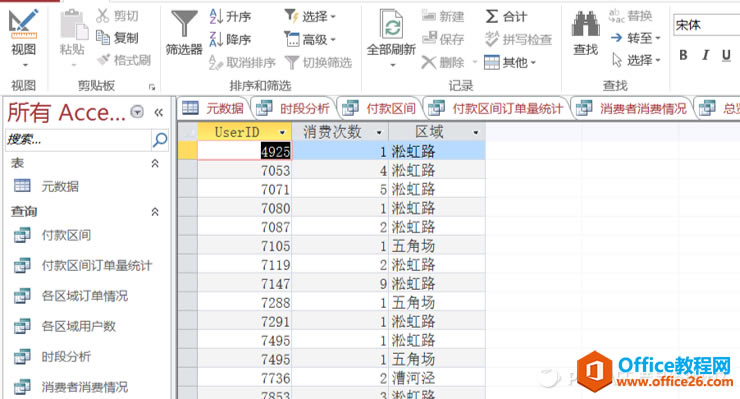Click the 粘贴 paste icon

(x=73, y=25)
